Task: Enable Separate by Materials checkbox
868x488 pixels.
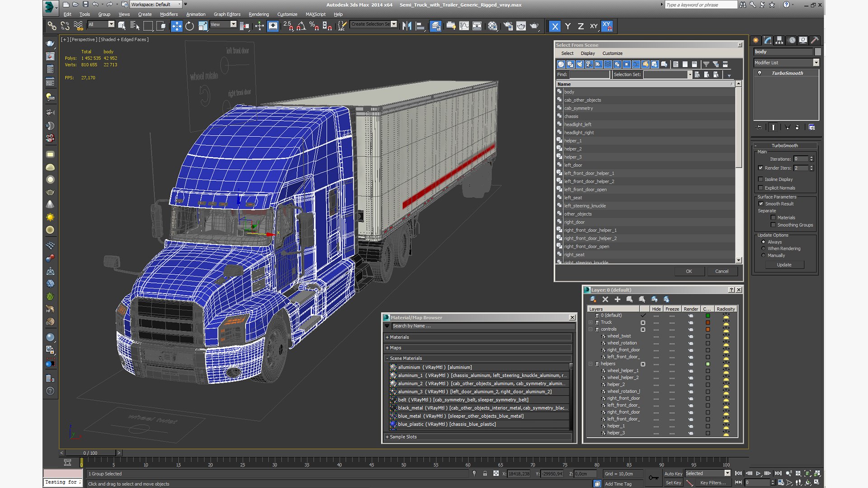Action: pyautogui.click(x=773, y=218)
